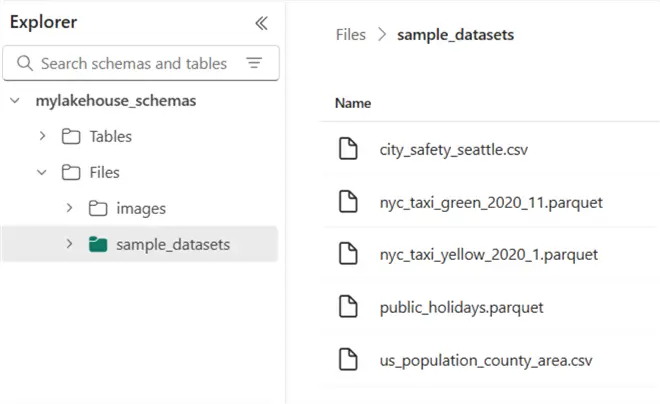Screen dimensions: 660x404
Task: Click the city_safety_seattle.csv file icon
Action: tap(348, 150)
